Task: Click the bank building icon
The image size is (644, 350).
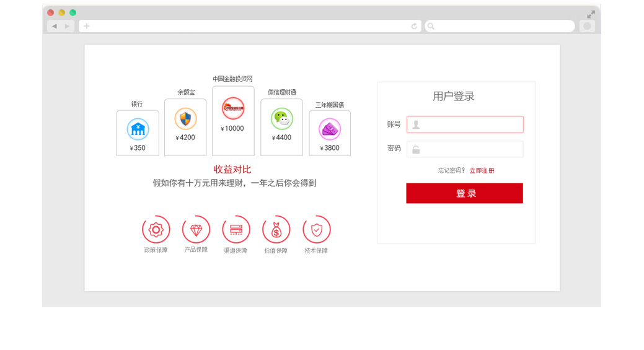Action: [x=138, y=129]
